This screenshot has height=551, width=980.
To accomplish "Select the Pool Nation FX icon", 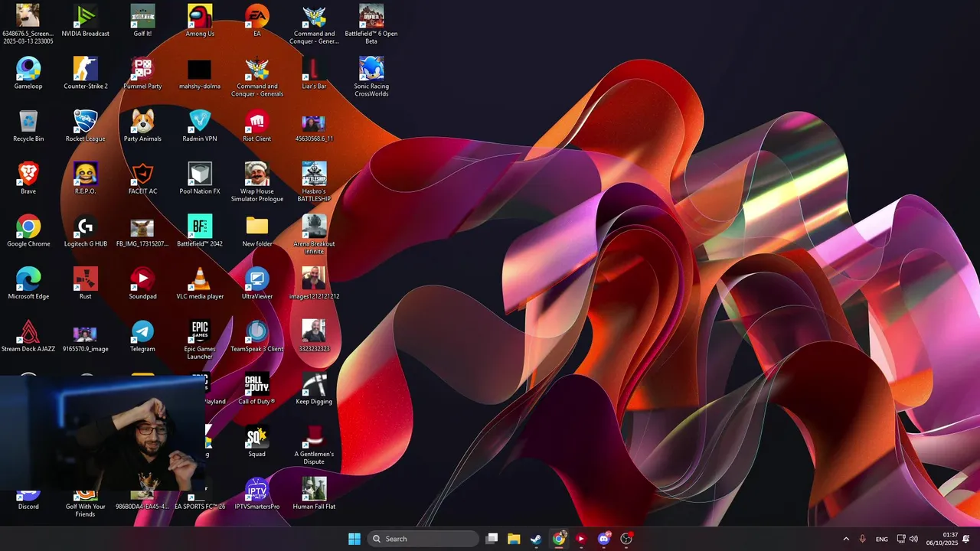I will [200, 178].
